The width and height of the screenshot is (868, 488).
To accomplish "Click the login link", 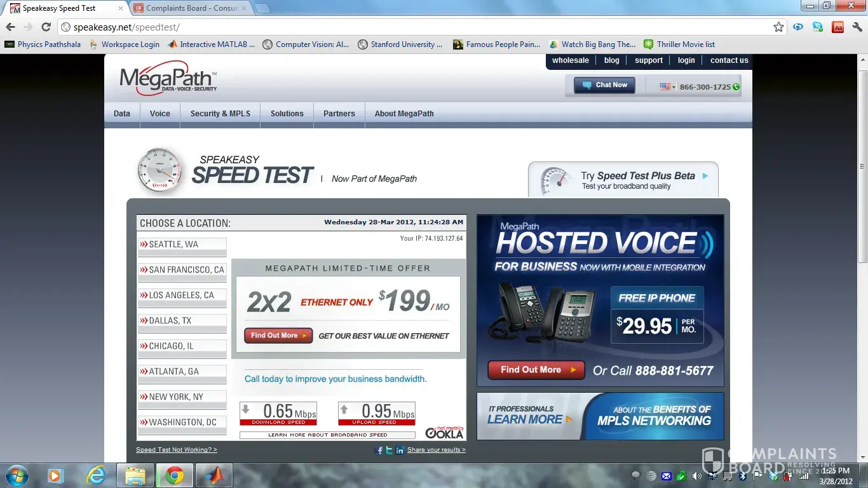I will click(686, 60).
